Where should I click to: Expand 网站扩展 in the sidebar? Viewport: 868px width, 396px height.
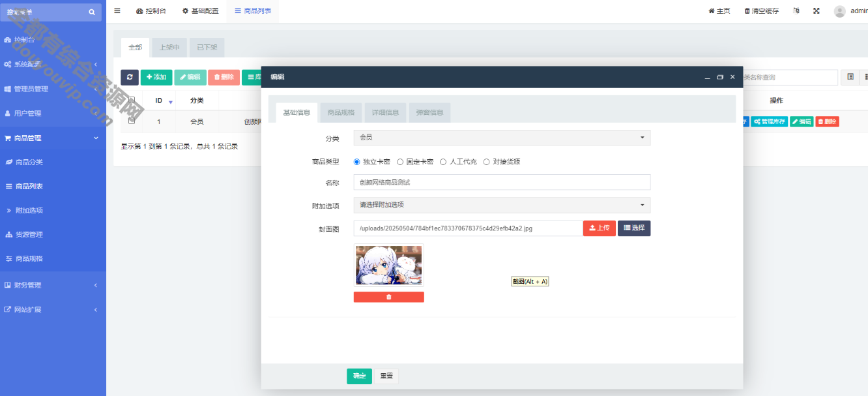pos(53,309)
